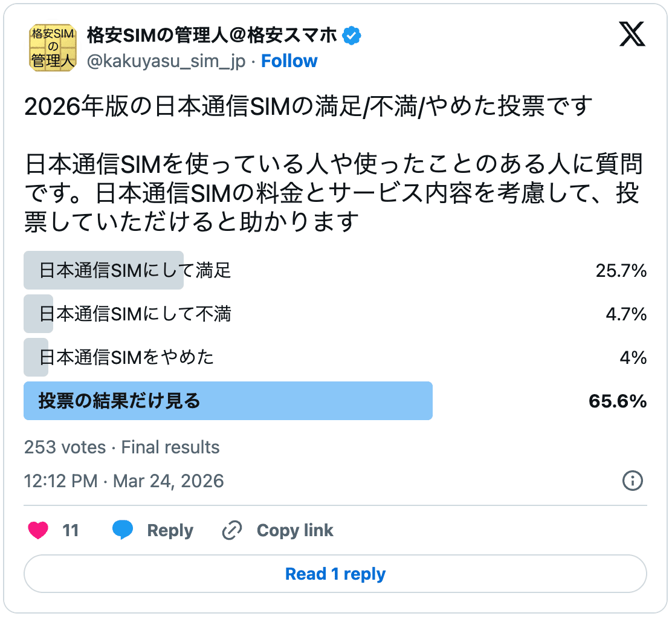Open the Read 1 reply button
The height and width of the screenshot is (619, 672).
click(336, 574)
